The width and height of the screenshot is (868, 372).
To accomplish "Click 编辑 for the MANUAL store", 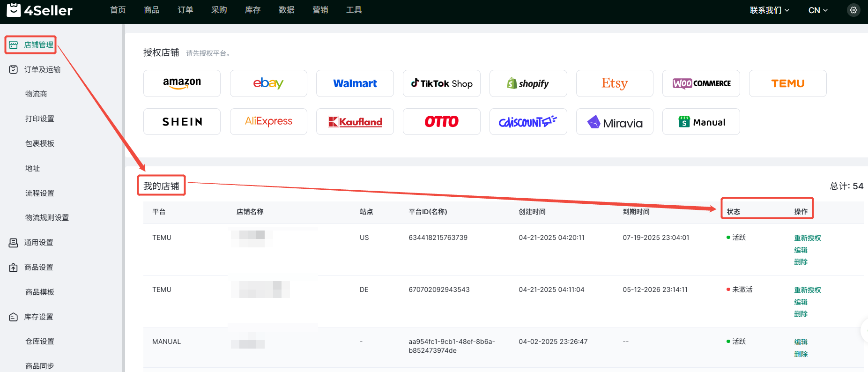I will (801, 342).
